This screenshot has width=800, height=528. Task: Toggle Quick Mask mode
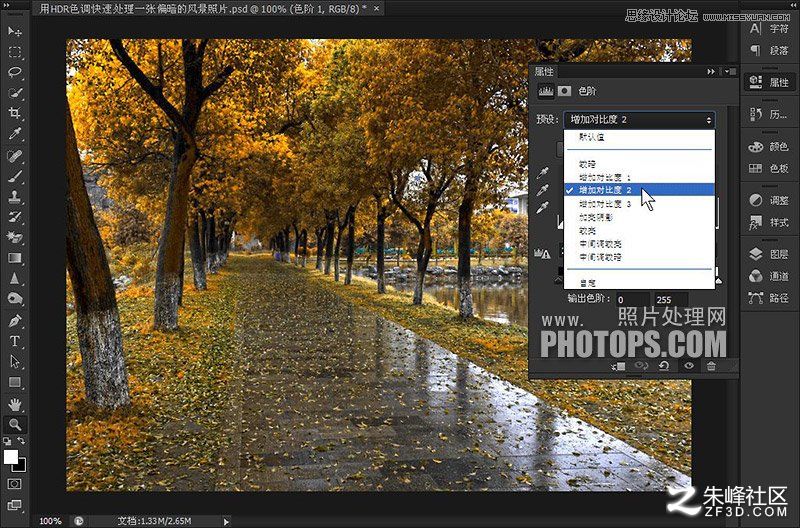tap(14, 484)
